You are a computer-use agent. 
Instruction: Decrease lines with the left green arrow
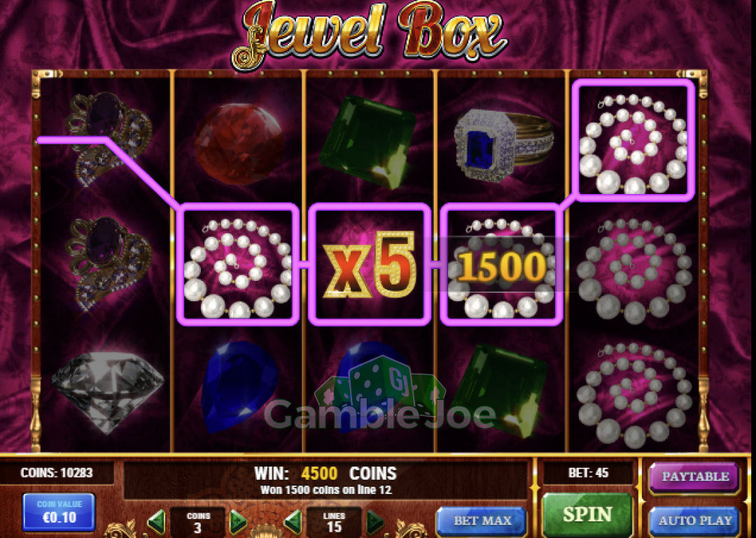[293, 521]
